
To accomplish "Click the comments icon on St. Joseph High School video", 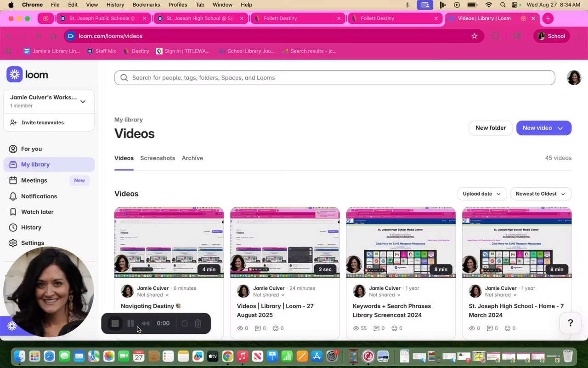I will pyautogui.click(x=490, y=328).
